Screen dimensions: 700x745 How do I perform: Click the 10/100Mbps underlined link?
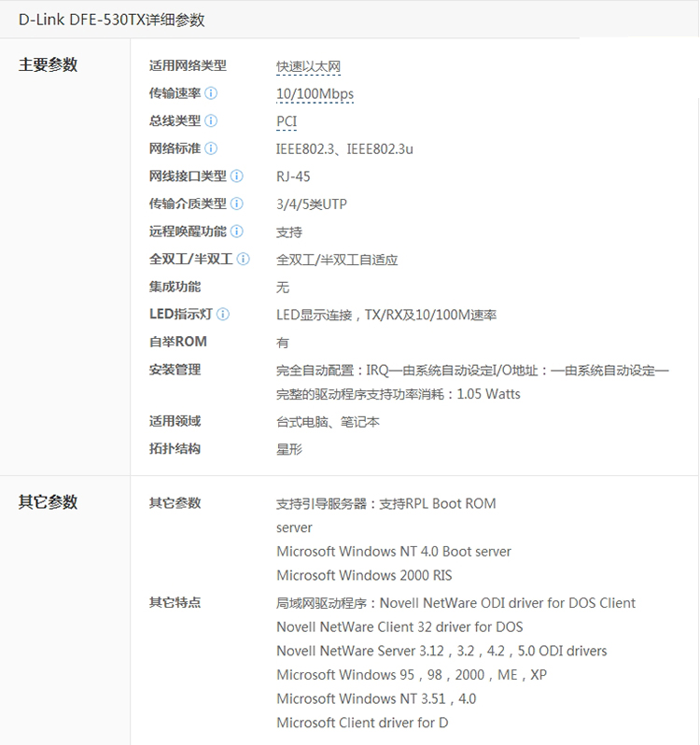click(x=315, y=94)
